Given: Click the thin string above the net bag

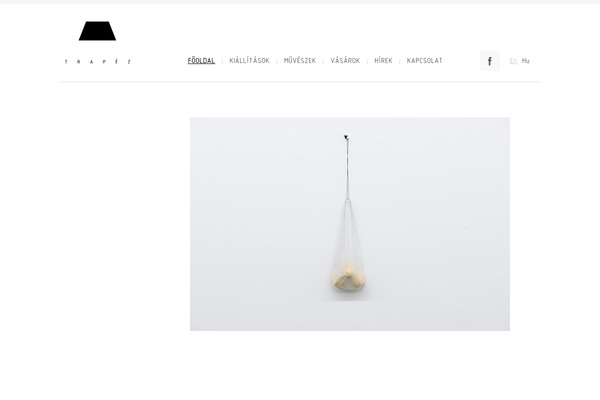Looking at the screenshot, I should [347, 169].
